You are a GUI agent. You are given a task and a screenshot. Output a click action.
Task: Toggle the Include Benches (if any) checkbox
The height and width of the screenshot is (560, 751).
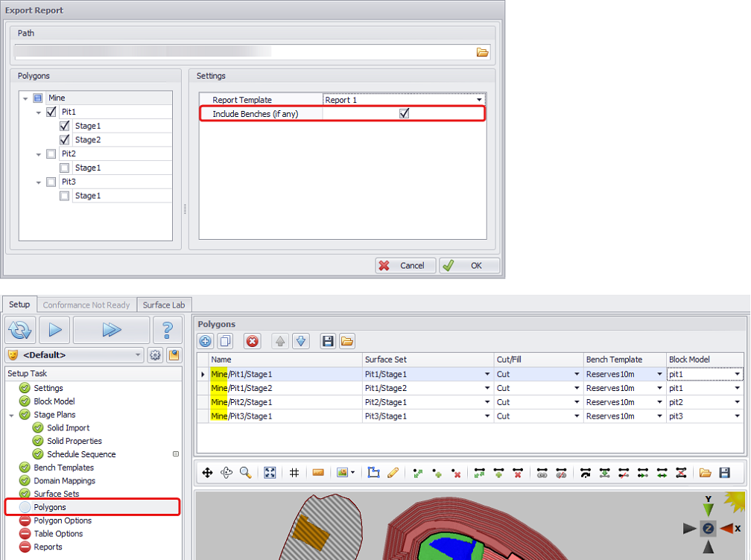tap(405, 113)
